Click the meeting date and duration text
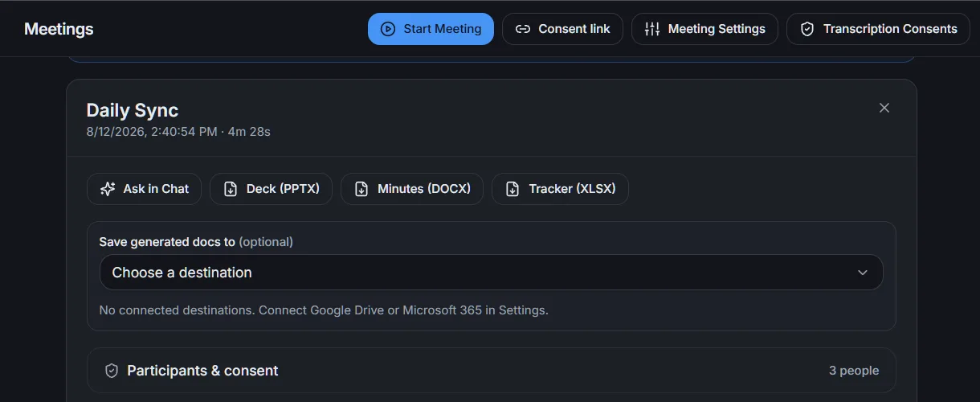 point(178,131)
